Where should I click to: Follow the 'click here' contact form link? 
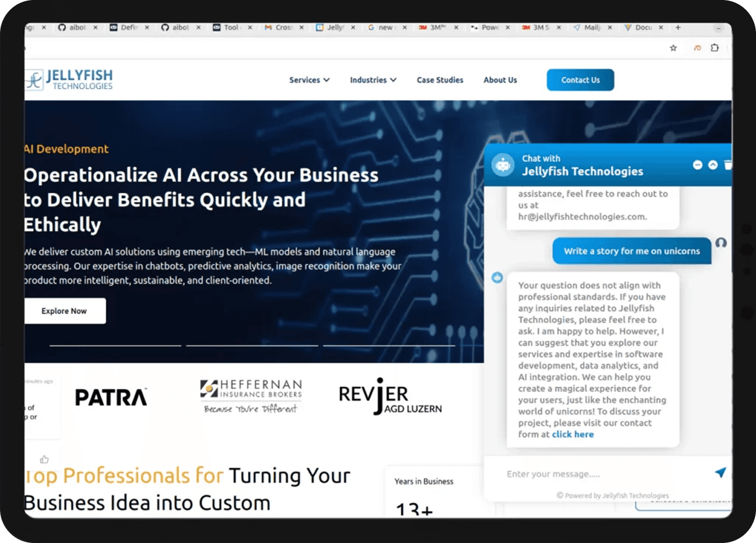tap(572, 434)
